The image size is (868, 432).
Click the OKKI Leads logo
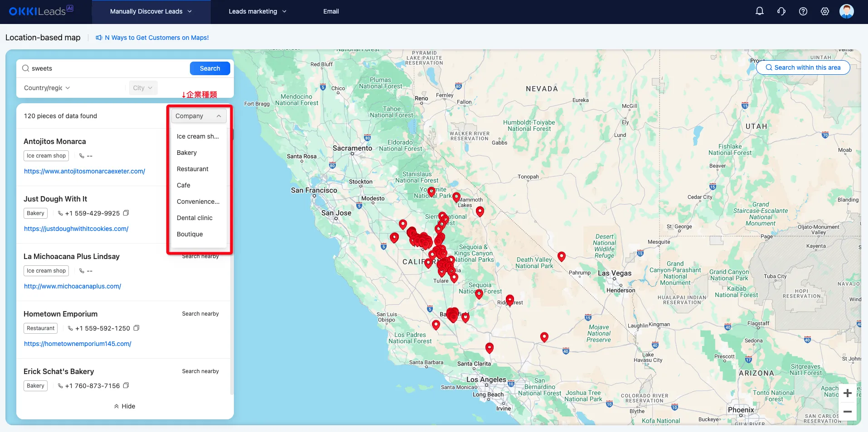(x=41, y=11)
